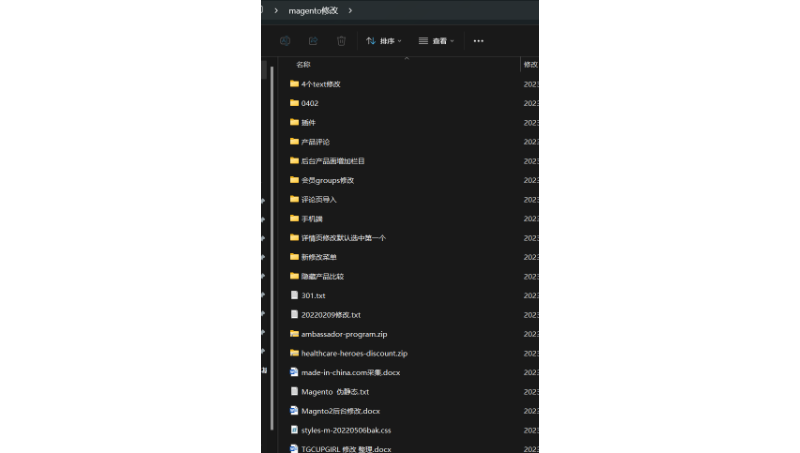Click the magento修改 breadcrumb in the address bar
Viewport: 800px width, 453px height.
point(313,10)
